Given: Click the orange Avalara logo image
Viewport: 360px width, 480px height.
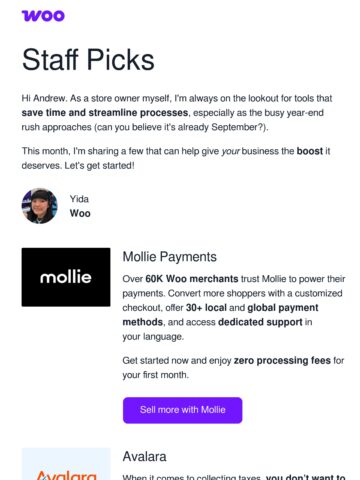Looking at the screenshot, I should pyautogui.click(x=66, y=464).
